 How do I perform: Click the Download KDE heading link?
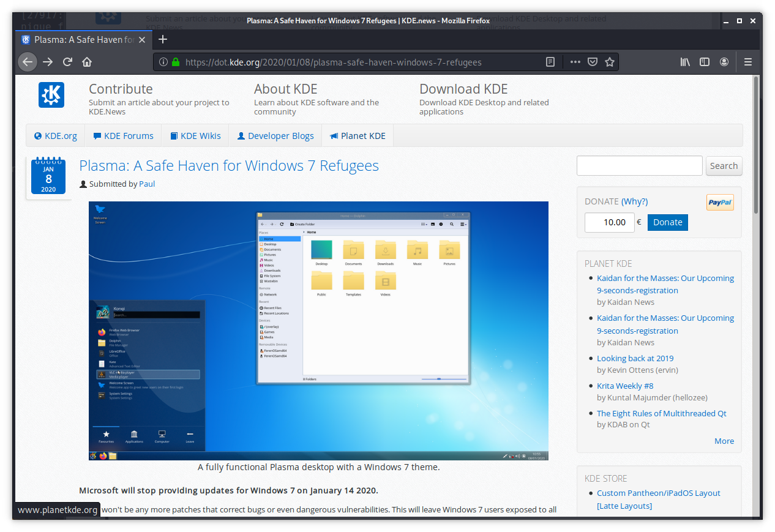463,89
